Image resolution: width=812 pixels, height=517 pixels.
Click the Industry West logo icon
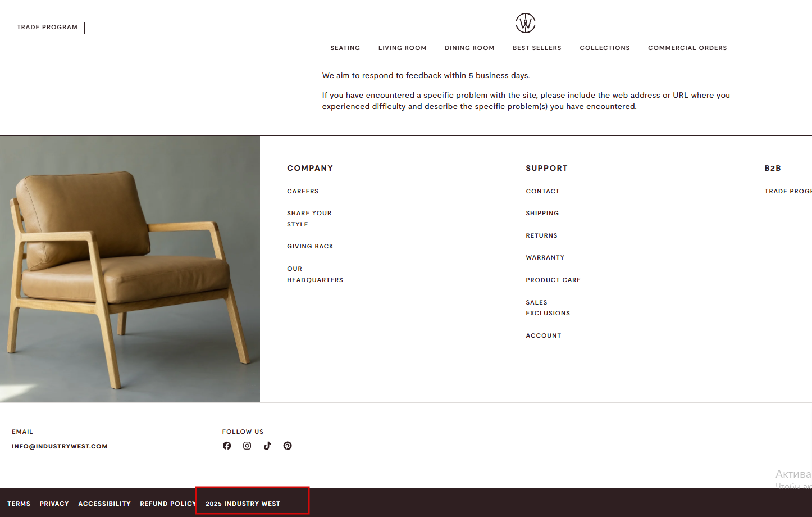click(x=526, y=23)
